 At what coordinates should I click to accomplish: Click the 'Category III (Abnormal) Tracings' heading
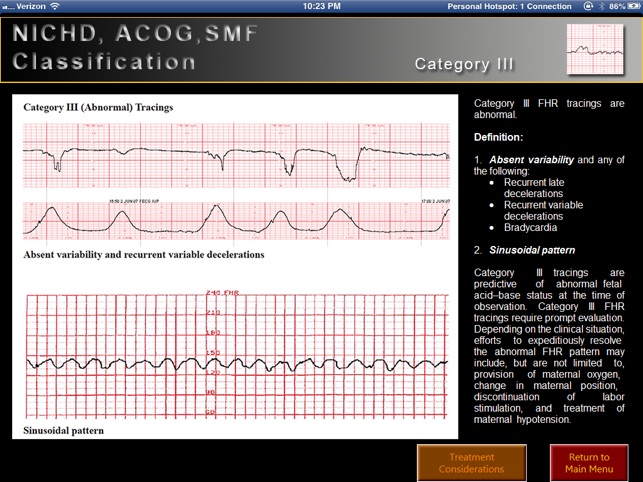(x=98, y=107)
